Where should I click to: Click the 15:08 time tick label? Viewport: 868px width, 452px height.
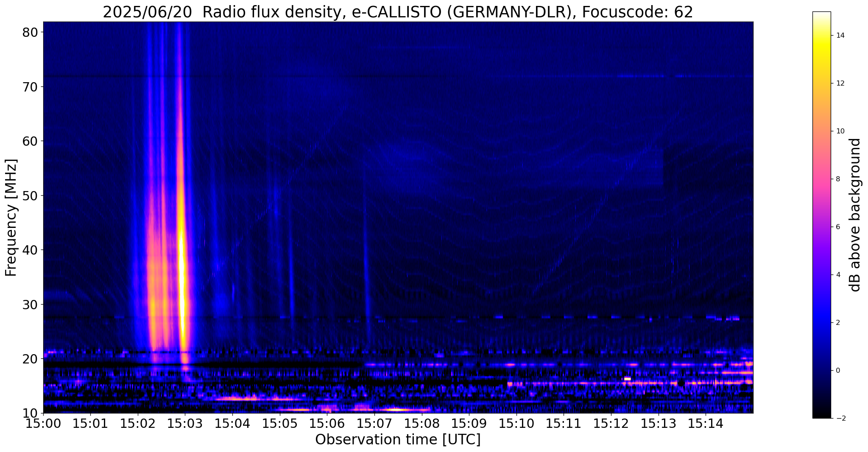422,424
